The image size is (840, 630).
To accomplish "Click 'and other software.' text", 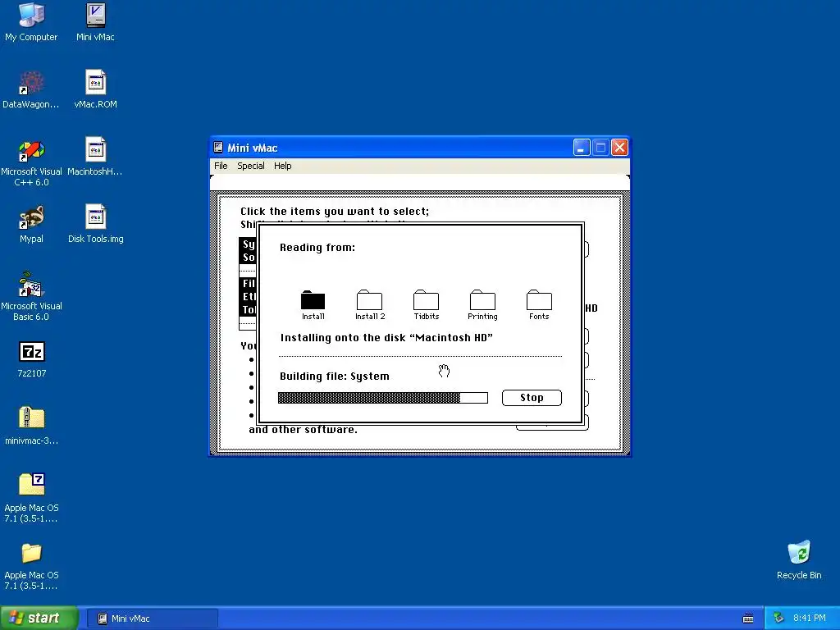I will (x=303, y=430).
